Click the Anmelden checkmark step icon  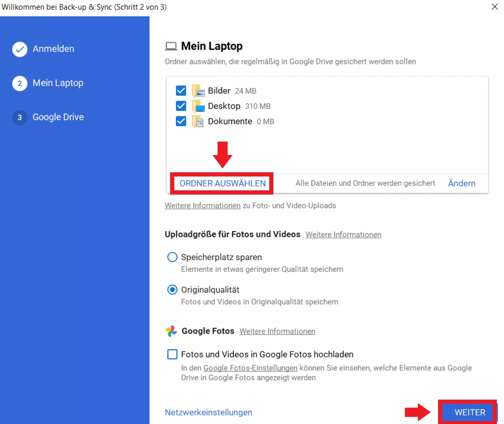tap(20, 49)
